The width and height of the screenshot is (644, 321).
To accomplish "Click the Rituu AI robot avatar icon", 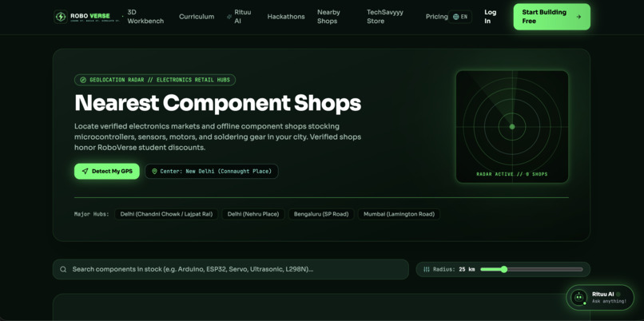I will [x=579, y=298].
